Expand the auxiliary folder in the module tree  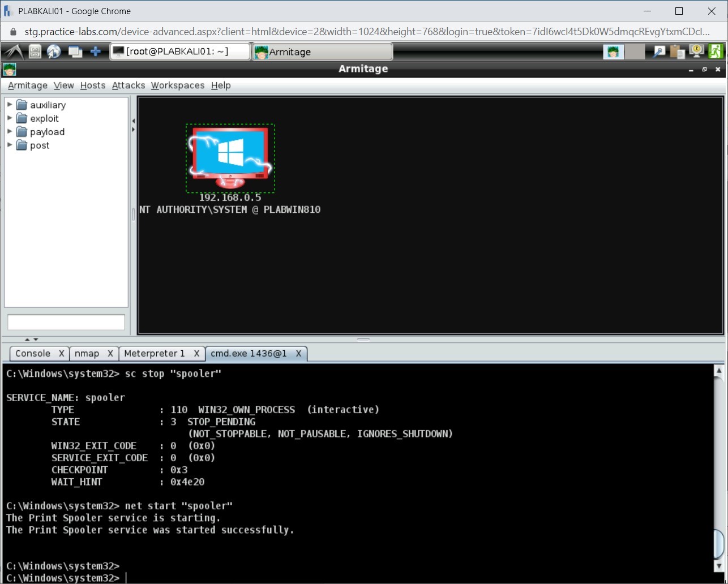tap(9, 105)
